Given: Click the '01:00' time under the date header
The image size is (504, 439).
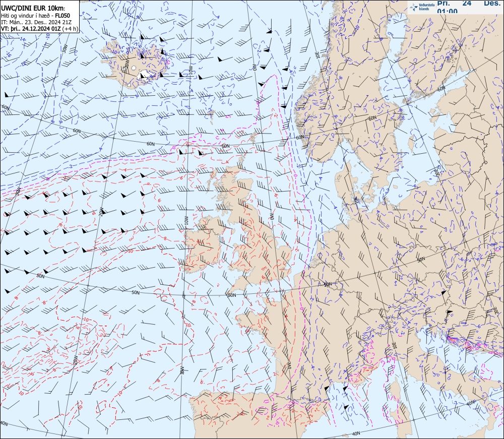Looking at the screenshot, I should [x=447, y=11].
